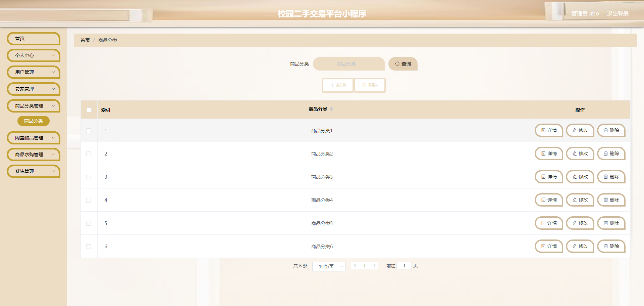This screenshot has height=306, width=644.
Task: Expand the 个人中心 sidebar menu
Action: point(34,55)
